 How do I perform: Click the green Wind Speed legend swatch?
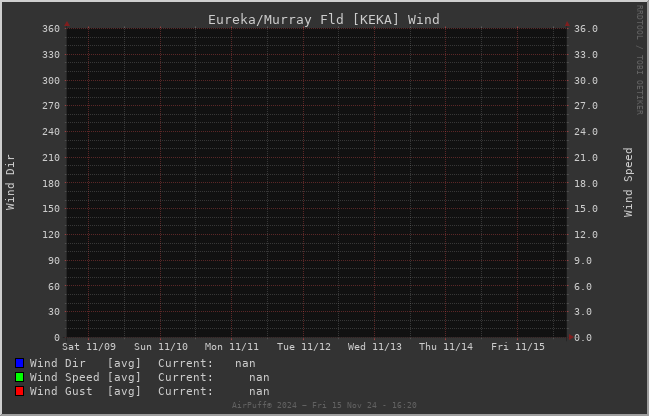(19, 378)
